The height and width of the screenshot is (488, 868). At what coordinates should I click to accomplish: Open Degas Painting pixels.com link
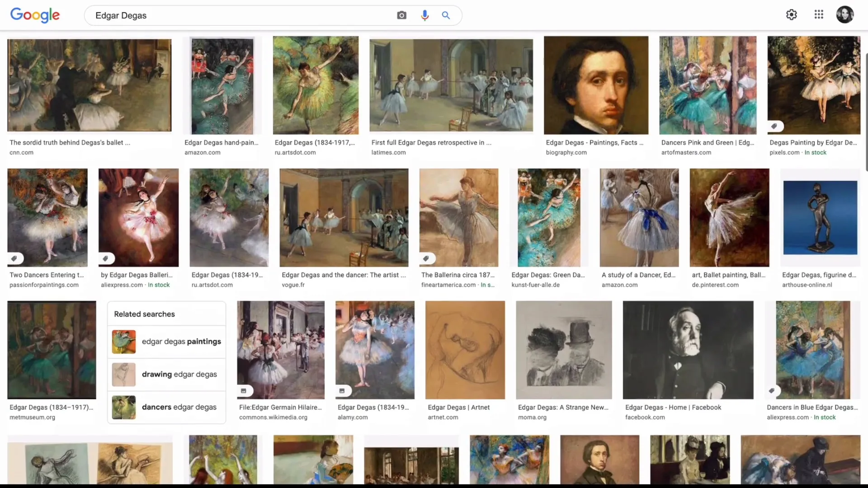[813, 142]
